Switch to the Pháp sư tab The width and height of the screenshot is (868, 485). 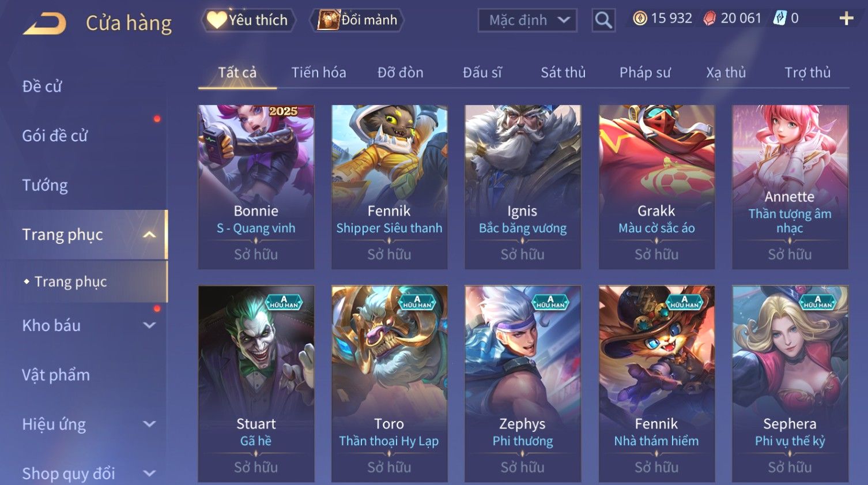tap(645, 73)
